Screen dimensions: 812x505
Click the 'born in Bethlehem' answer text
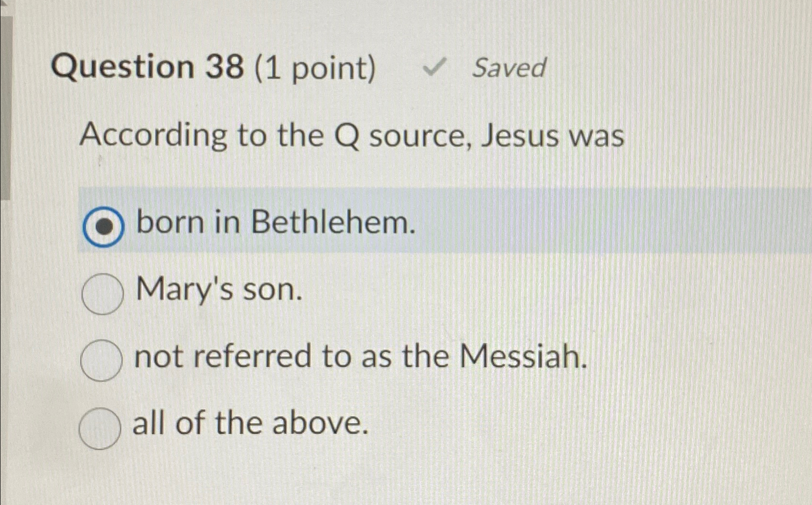pyautogui.click(x=276, y=223)
